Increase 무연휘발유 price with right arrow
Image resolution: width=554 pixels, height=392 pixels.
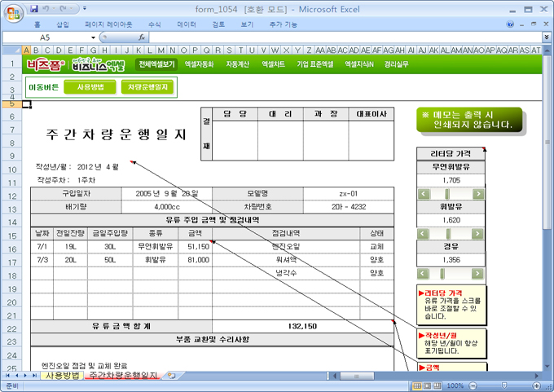[x=478, y=194]
